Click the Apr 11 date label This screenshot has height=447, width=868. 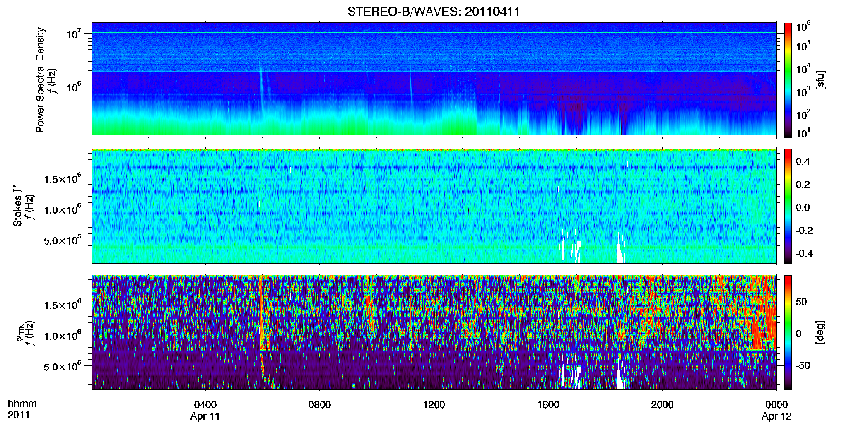click(x=205, y=416)
